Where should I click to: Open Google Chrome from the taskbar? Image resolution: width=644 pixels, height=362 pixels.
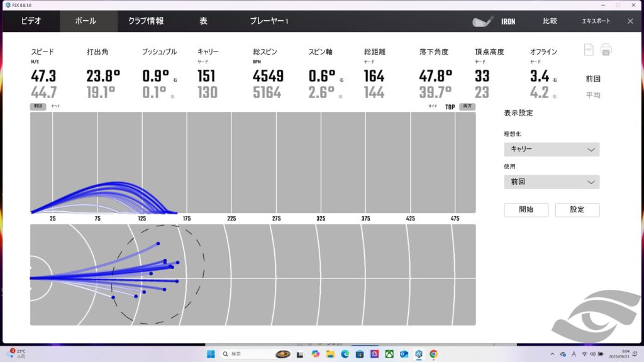tap(433, 354)
